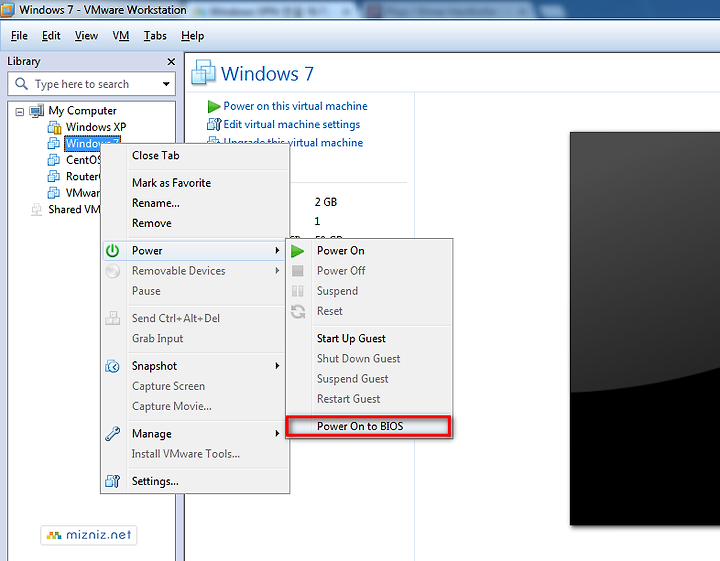Select Capture Screen entry
The width and height of the screenshot is (720, 561).
(x=195, y=386)
